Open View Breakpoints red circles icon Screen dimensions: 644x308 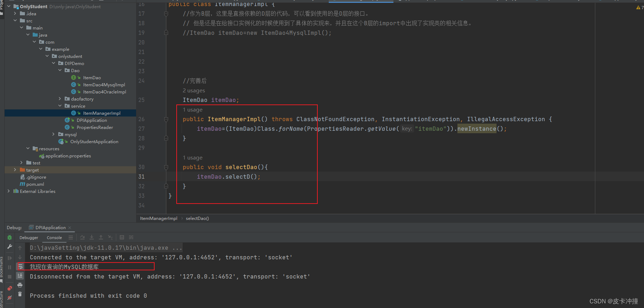tap(10, 288)
